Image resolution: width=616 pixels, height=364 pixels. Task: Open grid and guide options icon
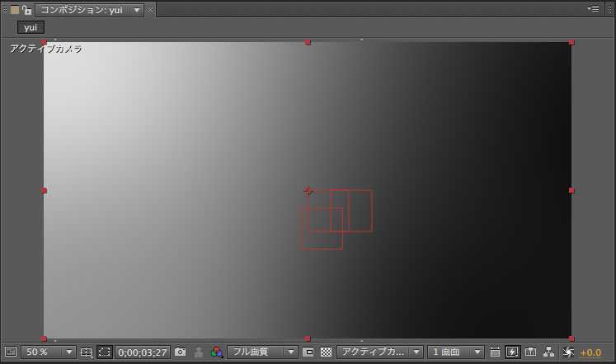(86, 352)
